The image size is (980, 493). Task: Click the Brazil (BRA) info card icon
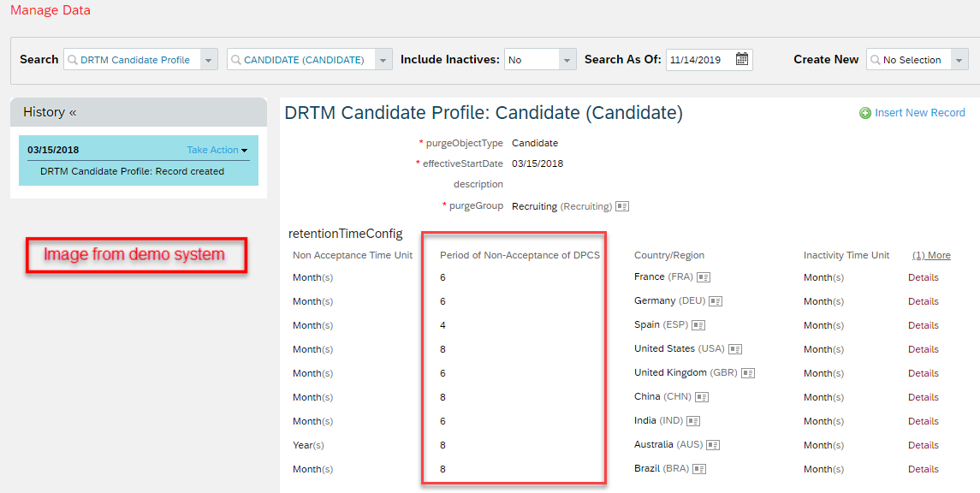[699, 469]
